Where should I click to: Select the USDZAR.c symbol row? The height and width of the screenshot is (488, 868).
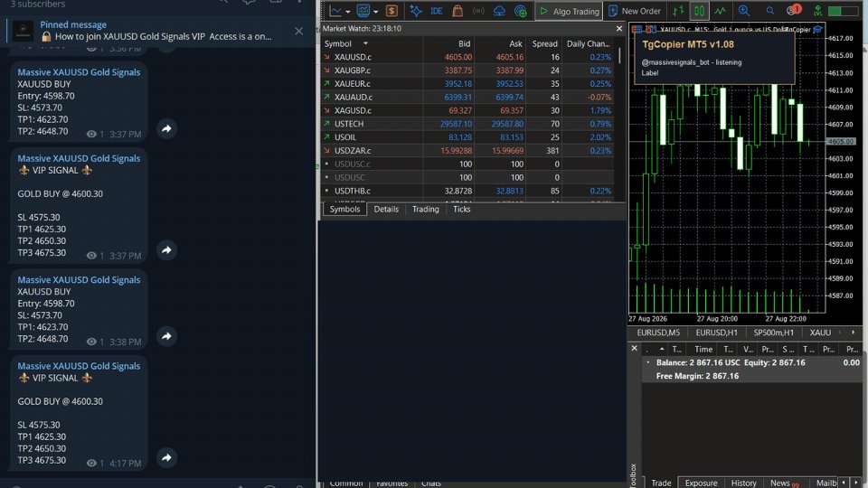tap(467, 151)
